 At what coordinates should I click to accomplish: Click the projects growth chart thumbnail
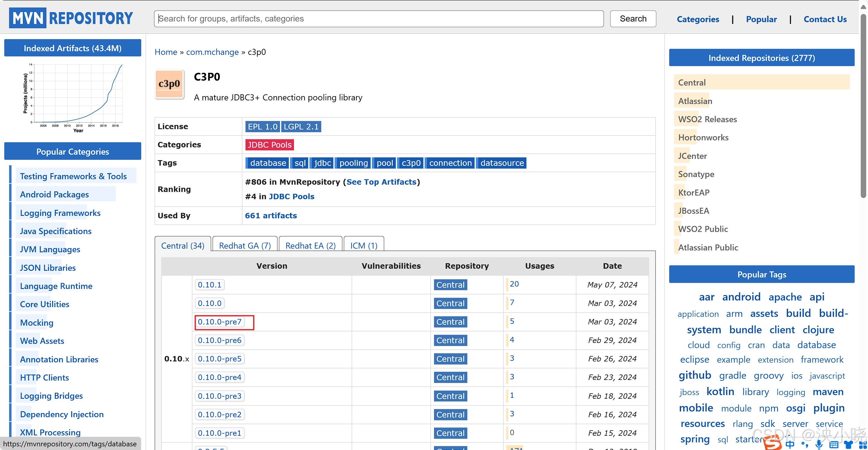pos(73,97)
